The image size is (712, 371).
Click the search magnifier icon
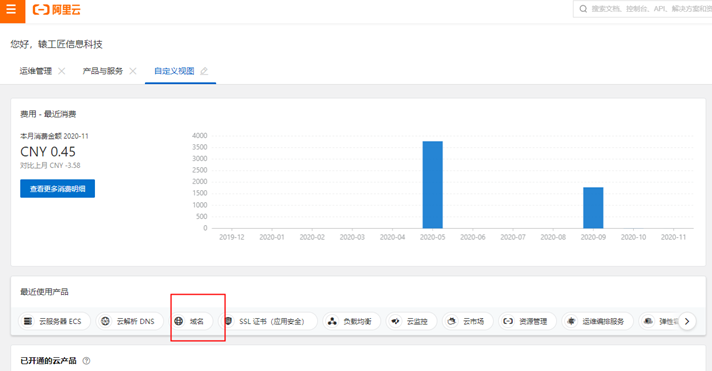coord(583,9)
